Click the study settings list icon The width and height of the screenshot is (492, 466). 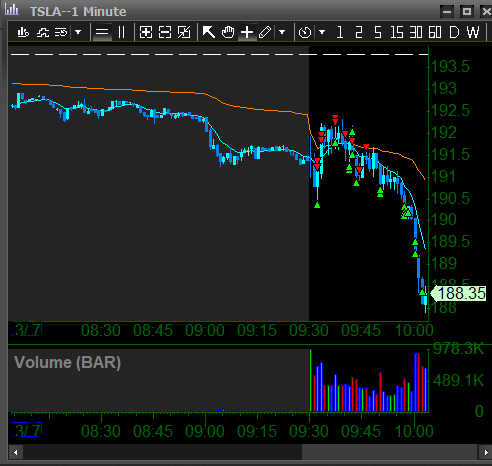point(61,32)
